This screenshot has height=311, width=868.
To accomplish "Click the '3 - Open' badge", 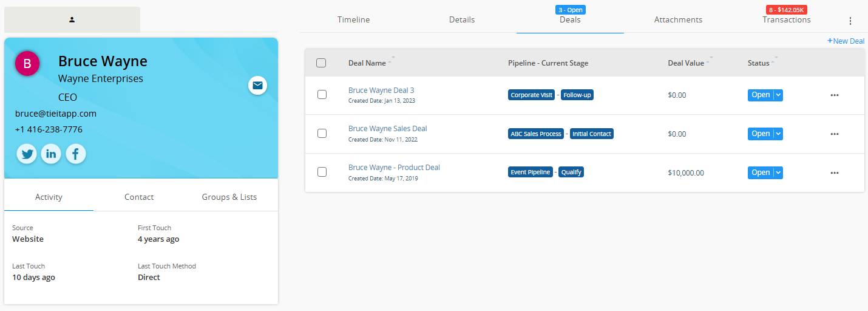I will (570, 10).
